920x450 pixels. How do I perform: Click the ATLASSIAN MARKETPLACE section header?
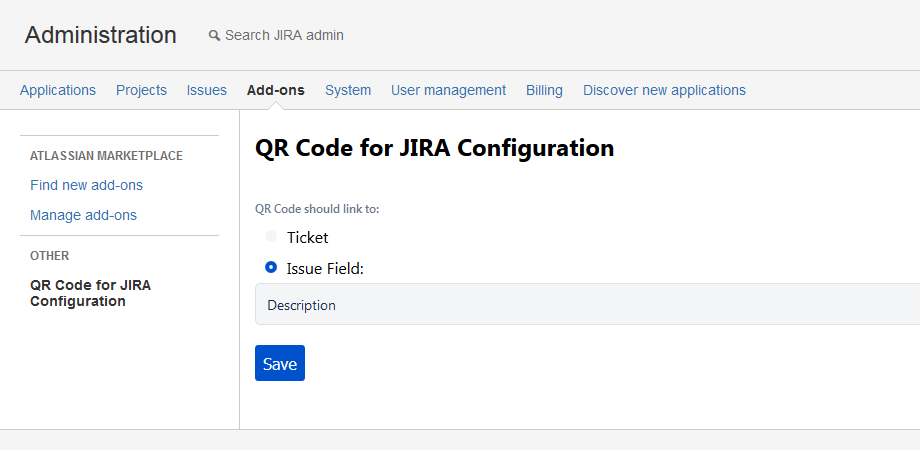[106, 156]
